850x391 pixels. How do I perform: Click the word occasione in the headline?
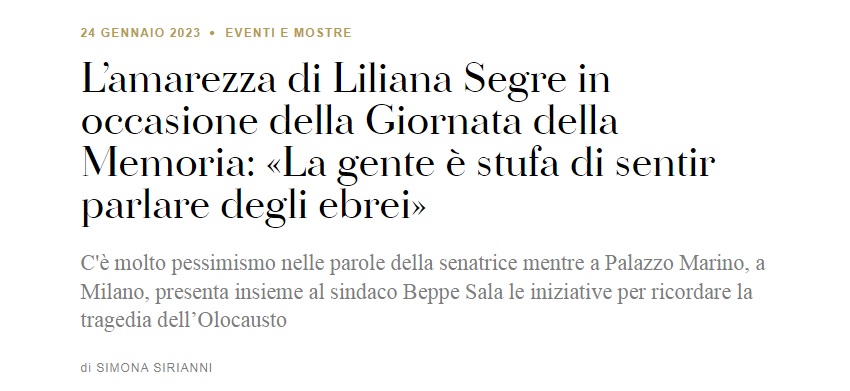pyautogui.click(x=169, y=121)
